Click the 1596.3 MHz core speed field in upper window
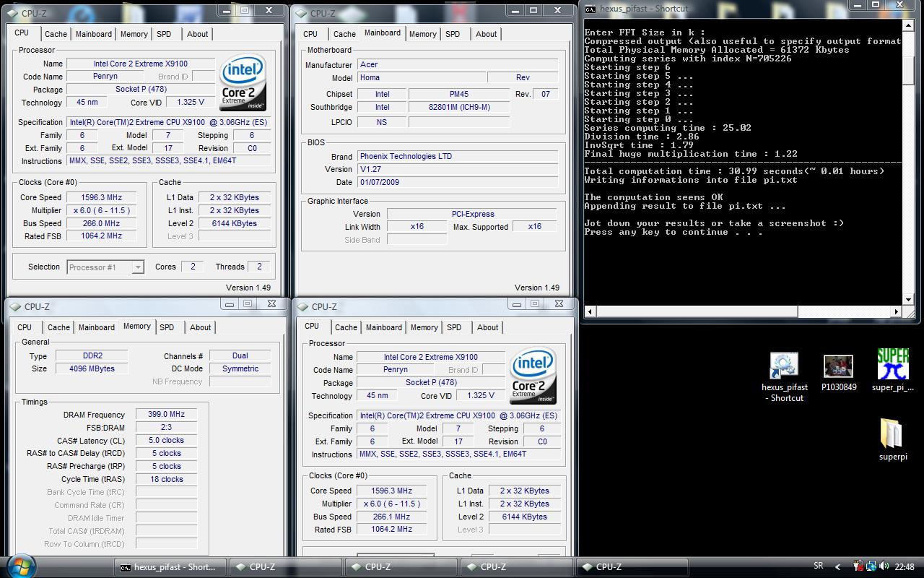 click(x=102, y=197)
